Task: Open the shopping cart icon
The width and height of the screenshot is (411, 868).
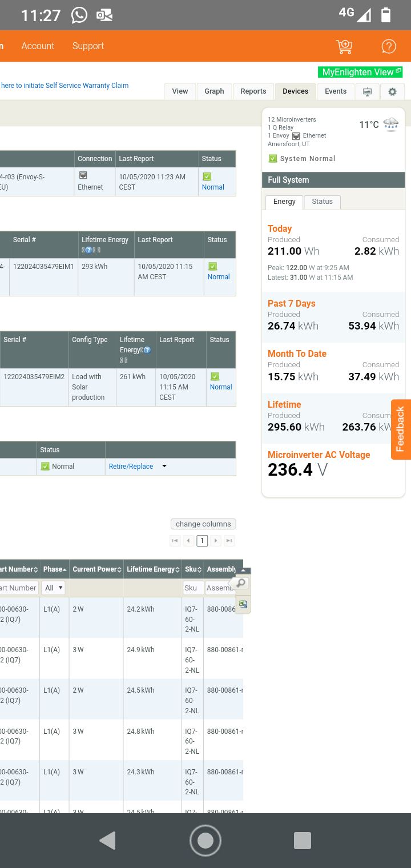Action: (x=344, y=46)
